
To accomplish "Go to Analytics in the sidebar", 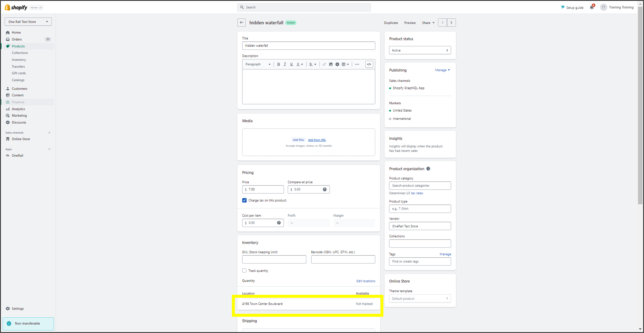I will [x=18, y=109].
